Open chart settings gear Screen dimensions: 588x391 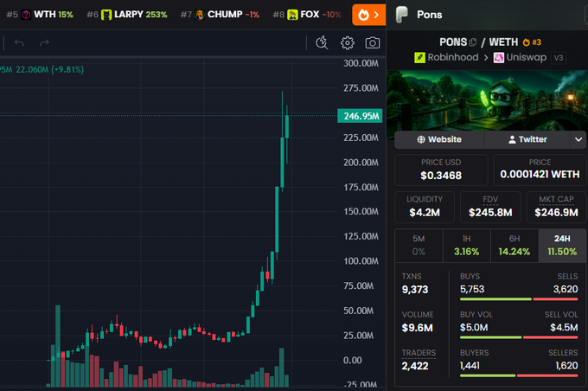tap(348, 42)
